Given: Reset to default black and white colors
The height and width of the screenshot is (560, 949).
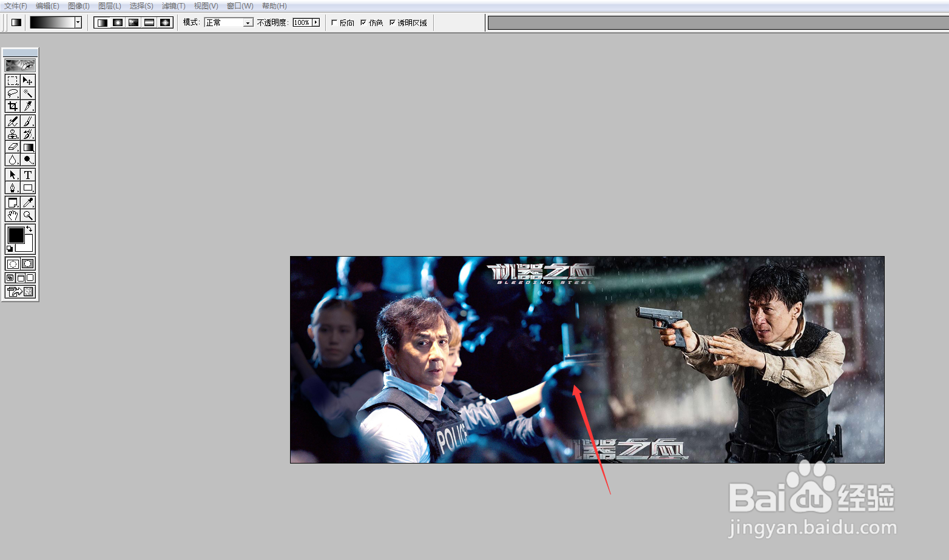Looking at the screenshot, I should click(x=10, y=249).
